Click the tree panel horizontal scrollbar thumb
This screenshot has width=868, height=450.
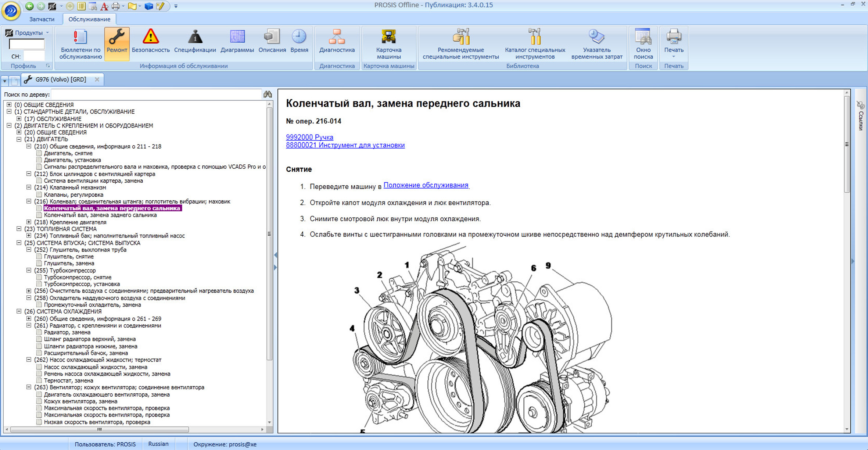(x=99, y=429)
